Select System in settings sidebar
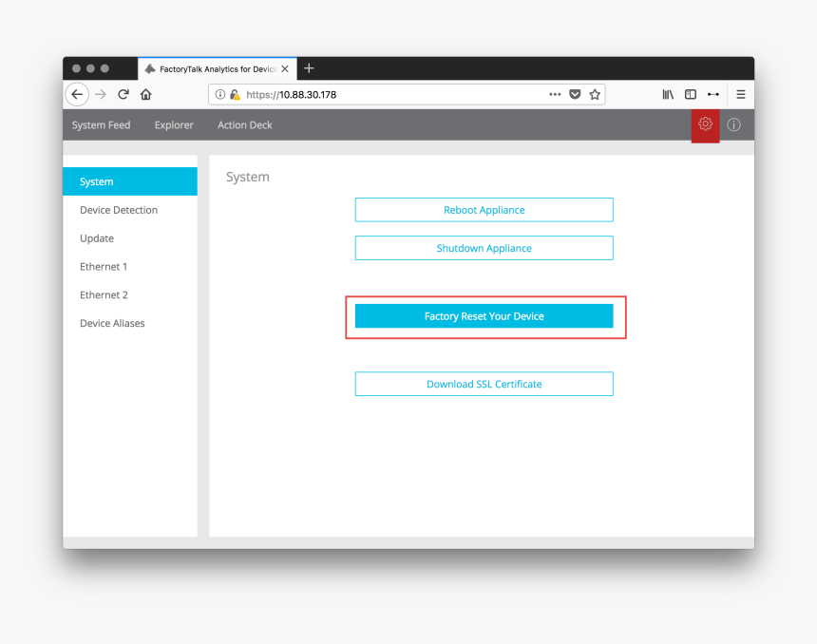 click(x=130, y=181)
